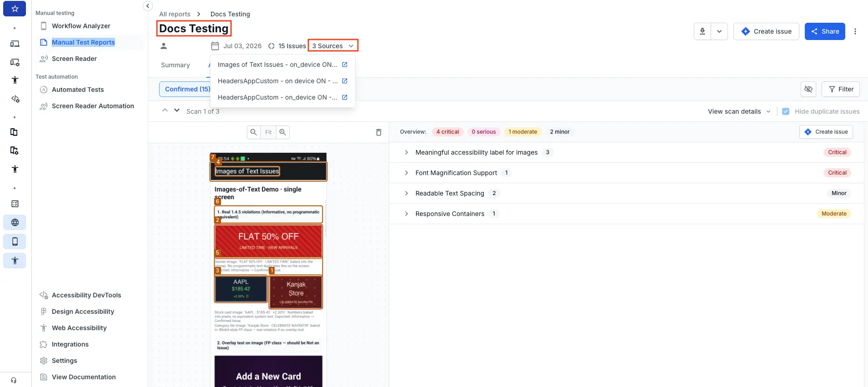Open the download options dropdown arrow
Image resolution: width=868 pixels, height=387 pixels.
click(x=719, y=31)
